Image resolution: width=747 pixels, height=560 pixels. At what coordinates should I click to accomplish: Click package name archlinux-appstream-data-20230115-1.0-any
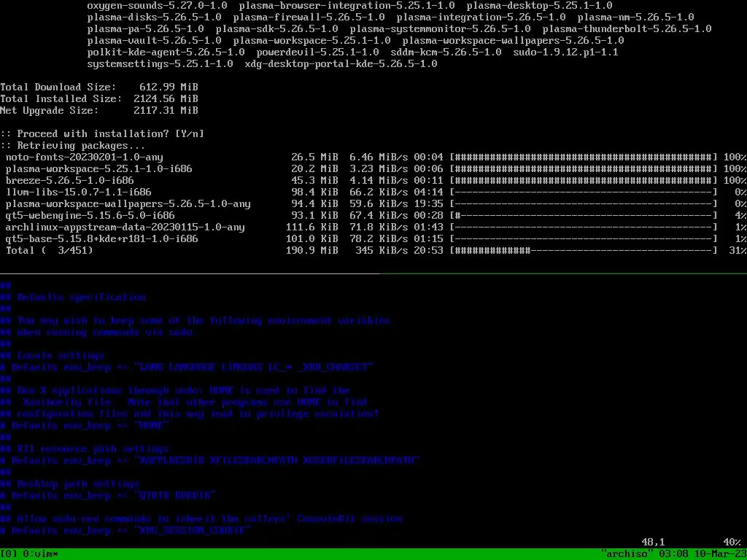tap(125, 227)
